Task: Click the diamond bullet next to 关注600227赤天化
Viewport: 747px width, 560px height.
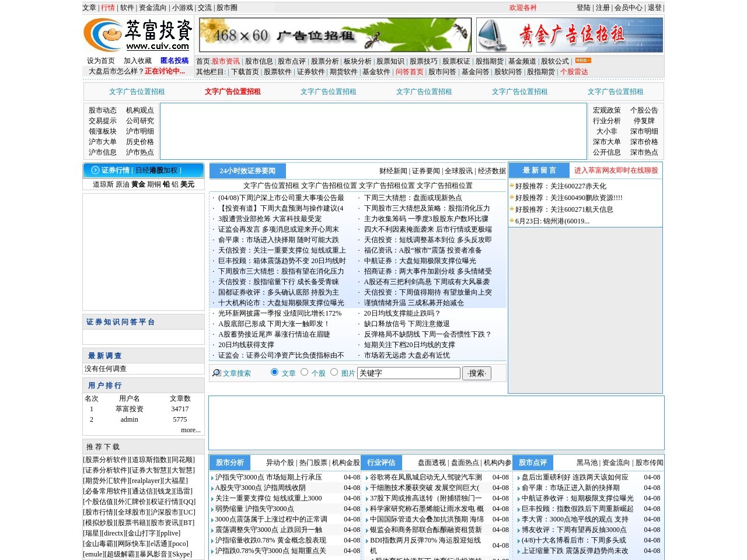Action: (x=512, y=186)
